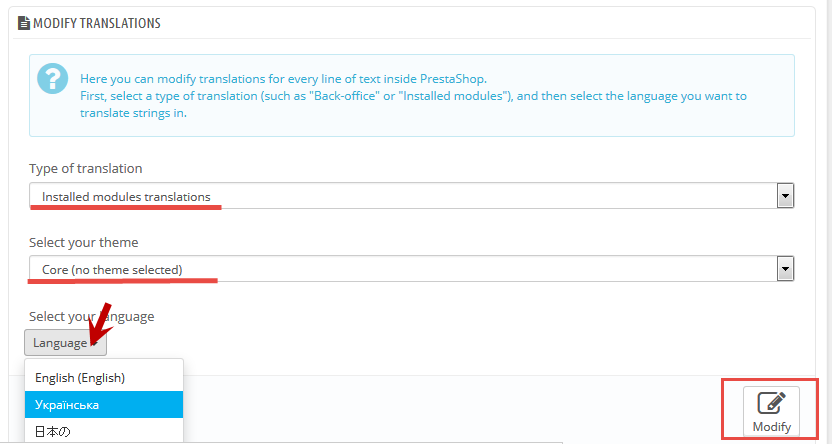Click the Installed modules translations field text
The image size is (832, 444).
click(x=126, y=197)
